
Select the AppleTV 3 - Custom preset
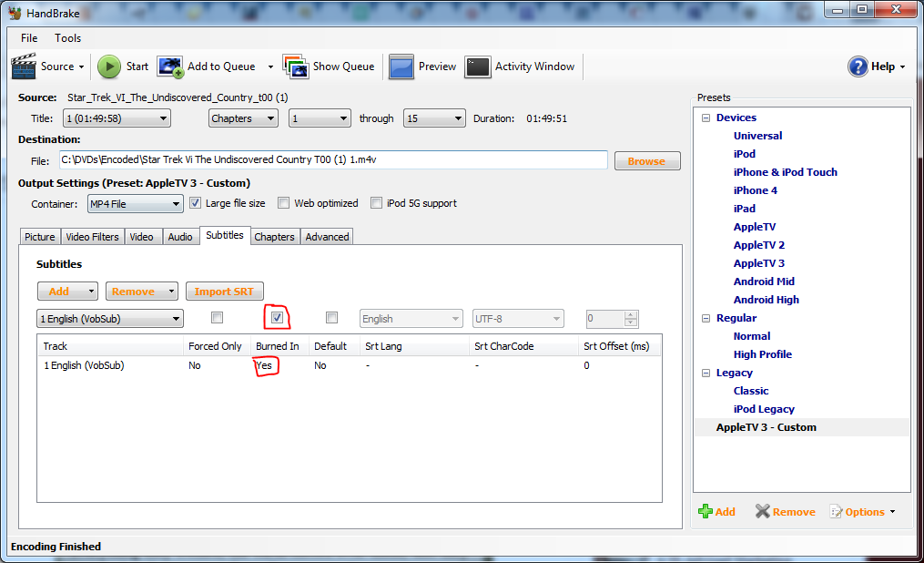click(767, 427)
